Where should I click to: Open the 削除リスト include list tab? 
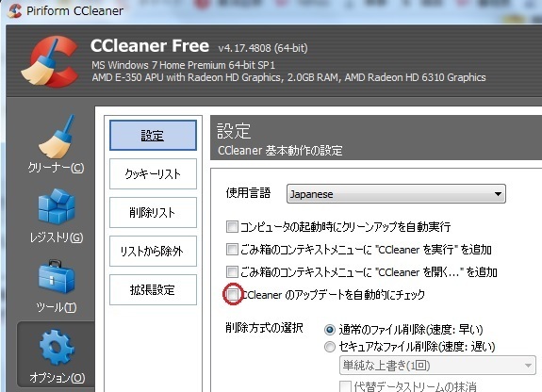153,213
